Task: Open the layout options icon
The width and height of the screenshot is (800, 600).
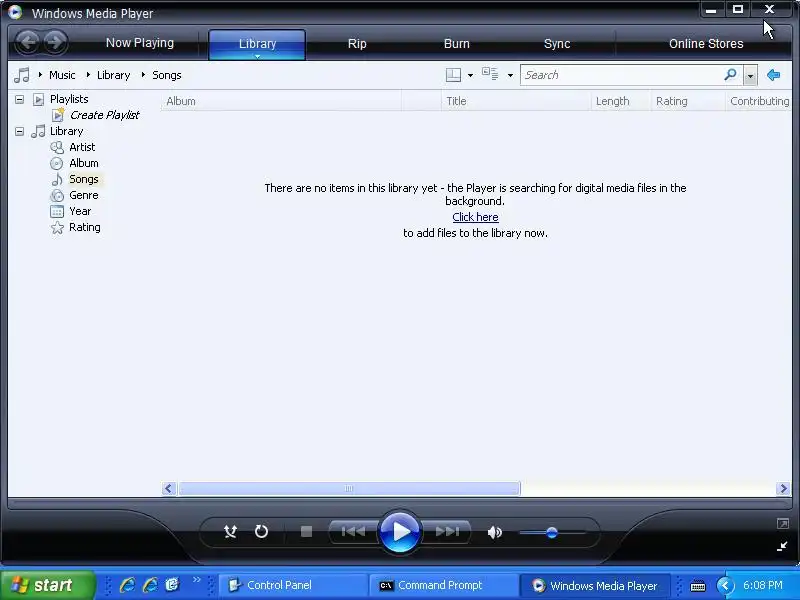Action: pyautogui.click(x=453, y=75)
